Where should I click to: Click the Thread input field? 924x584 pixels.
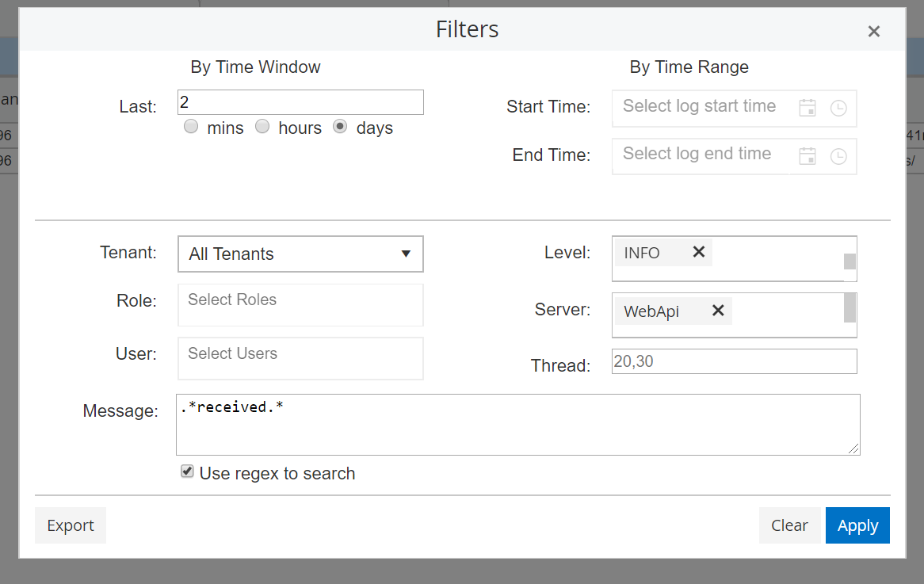[x=734, y=361]
